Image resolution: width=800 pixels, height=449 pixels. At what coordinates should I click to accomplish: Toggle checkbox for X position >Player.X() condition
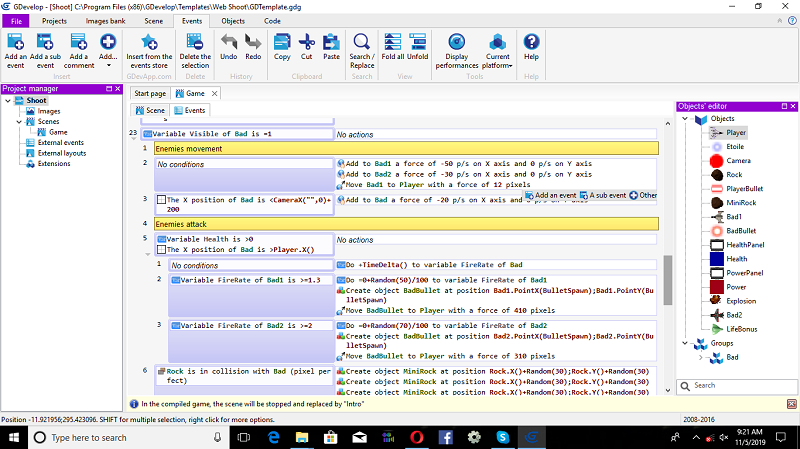tap(161, 250)
